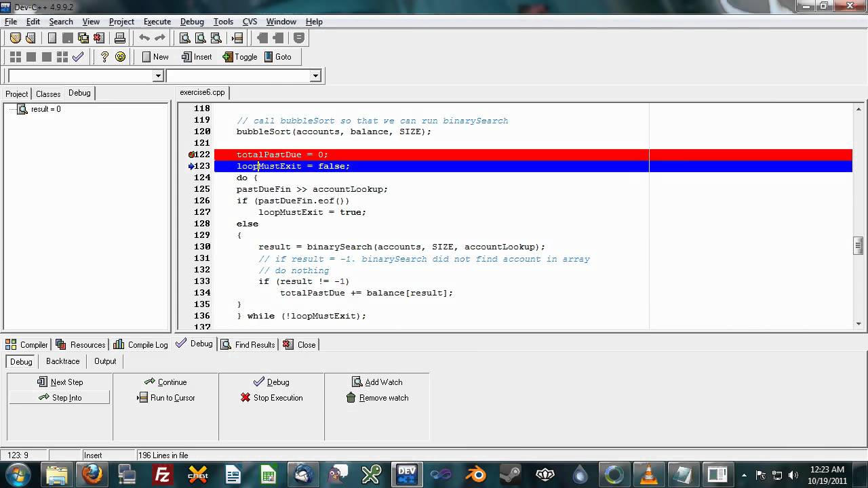
Task: Click the Close file icon with red X
Action: [x=99, y=38]
